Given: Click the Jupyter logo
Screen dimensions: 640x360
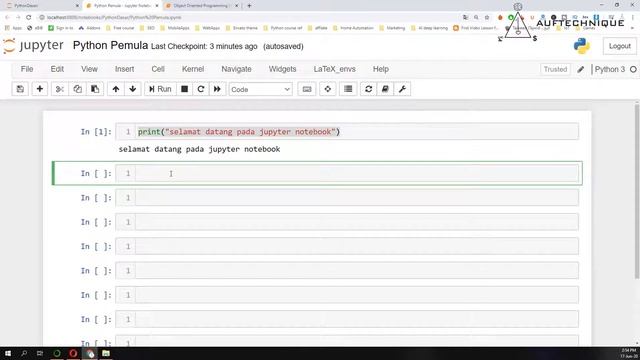Looking at the screenshot, I should [x=33, y=46].
